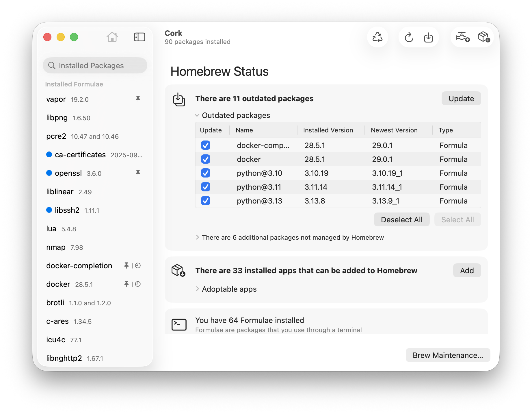Click the add tap faucet icon
This screenshot has width=532, height=414.
click(462, 37)
